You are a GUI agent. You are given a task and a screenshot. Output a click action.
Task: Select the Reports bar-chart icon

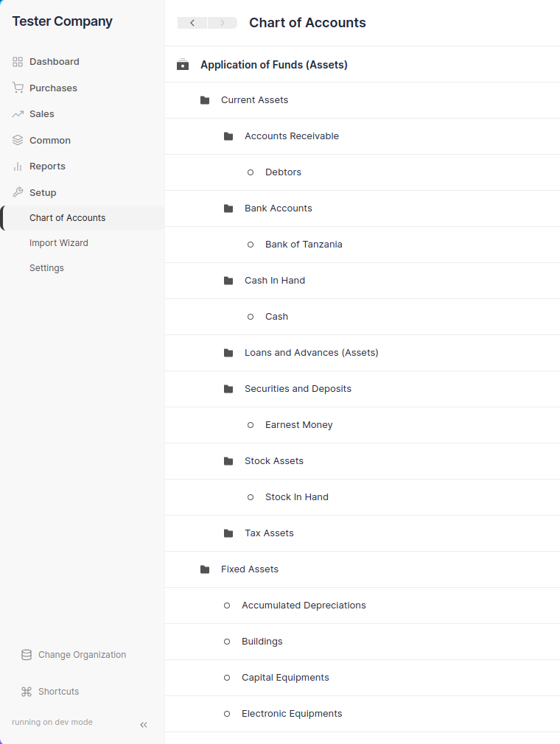(16, 166)
